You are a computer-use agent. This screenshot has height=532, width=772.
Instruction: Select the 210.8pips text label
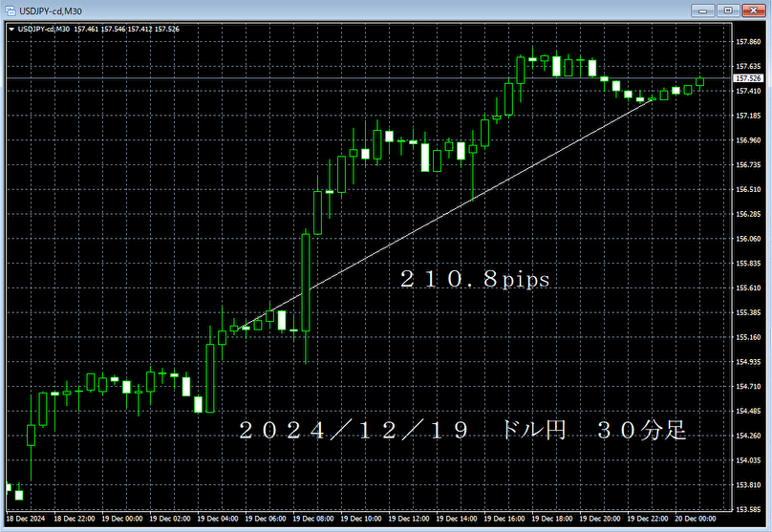475,279
